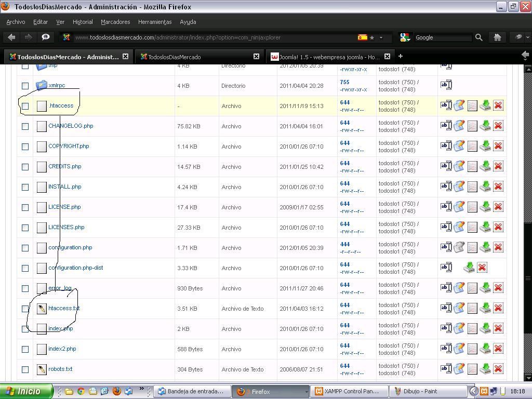Open the Herramientas menu
The height and width of the screenshot is (399, 532).
click(x=155, y=22)
